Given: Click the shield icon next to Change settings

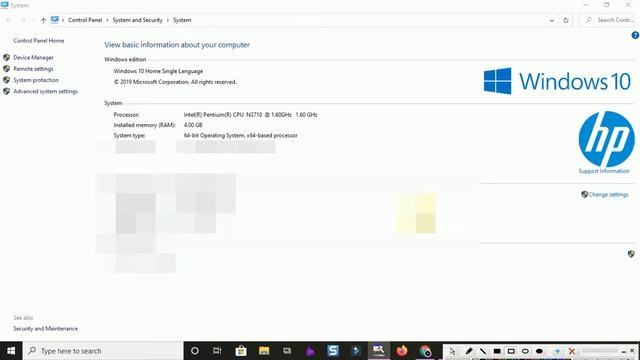Looking at the screenshot, I should pyautogui.click(x=584, y=194).
